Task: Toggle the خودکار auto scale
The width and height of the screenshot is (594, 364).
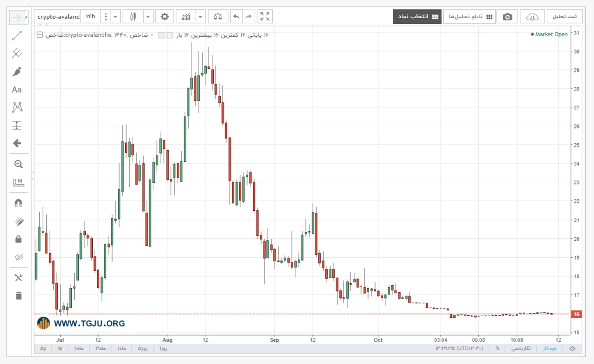Action: [550, 349]
